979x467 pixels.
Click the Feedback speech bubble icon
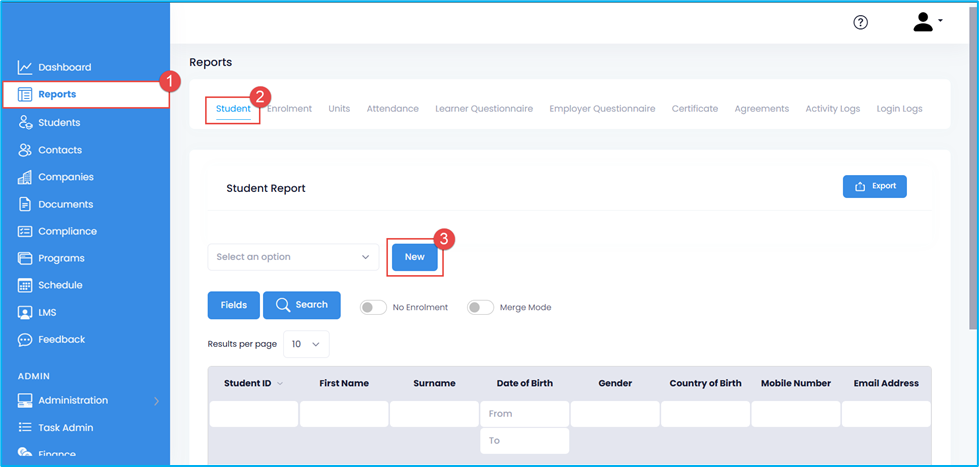25,340
